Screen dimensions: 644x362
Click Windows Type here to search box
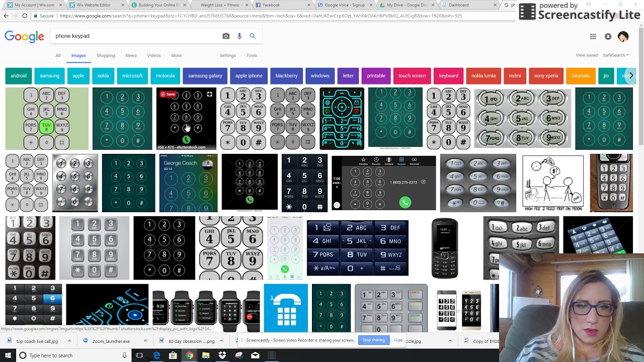(73, 355)
